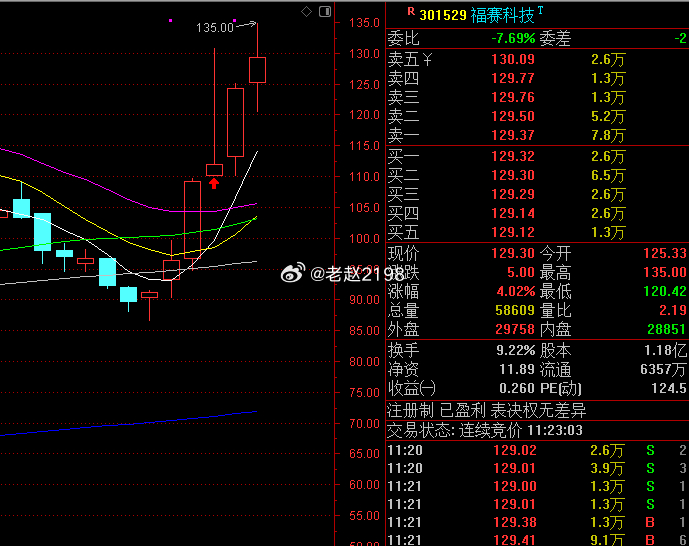Click PE(动) value 124.5
689x546 pixels.
(669, 388)
